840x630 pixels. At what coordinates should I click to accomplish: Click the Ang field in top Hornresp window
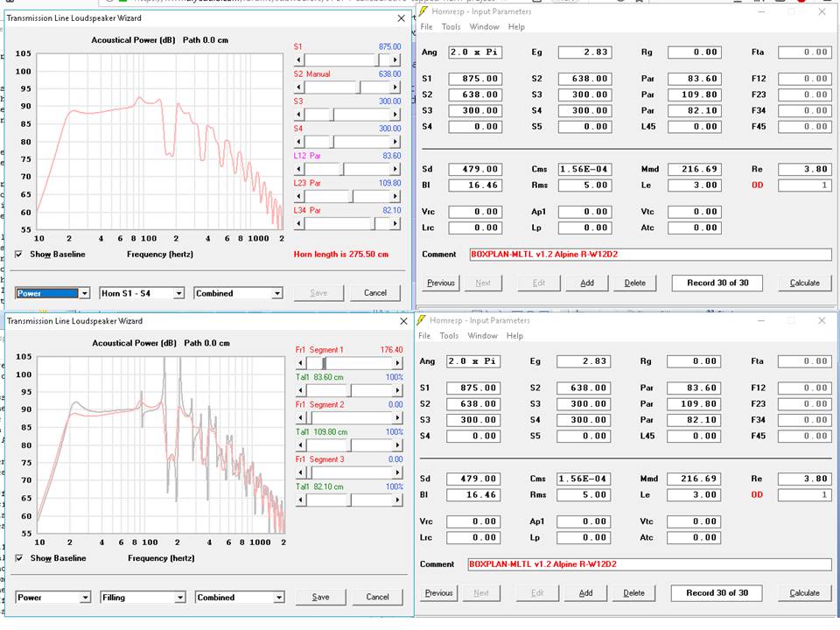pyautogui.click(x=475, y=52)
